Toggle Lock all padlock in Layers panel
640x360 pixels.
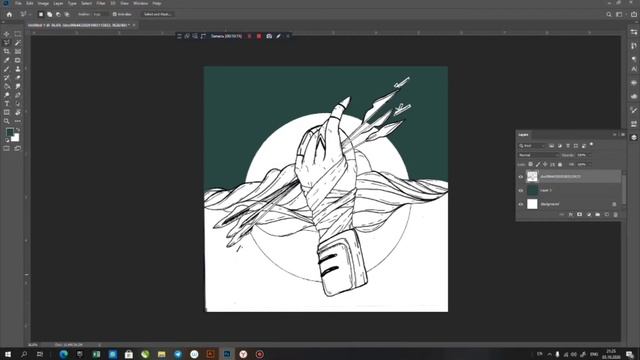560,164
